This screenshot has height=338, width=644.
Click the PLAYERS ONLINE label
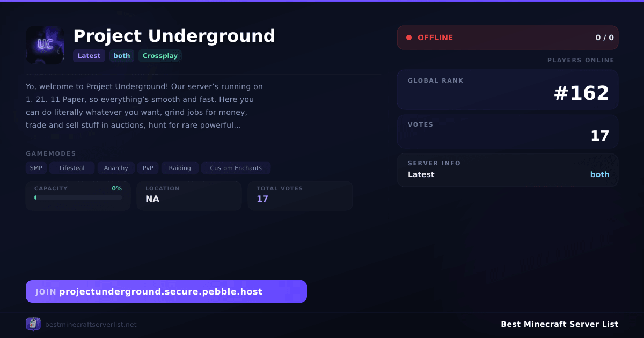pyautogui.click(x=581, y=60)
